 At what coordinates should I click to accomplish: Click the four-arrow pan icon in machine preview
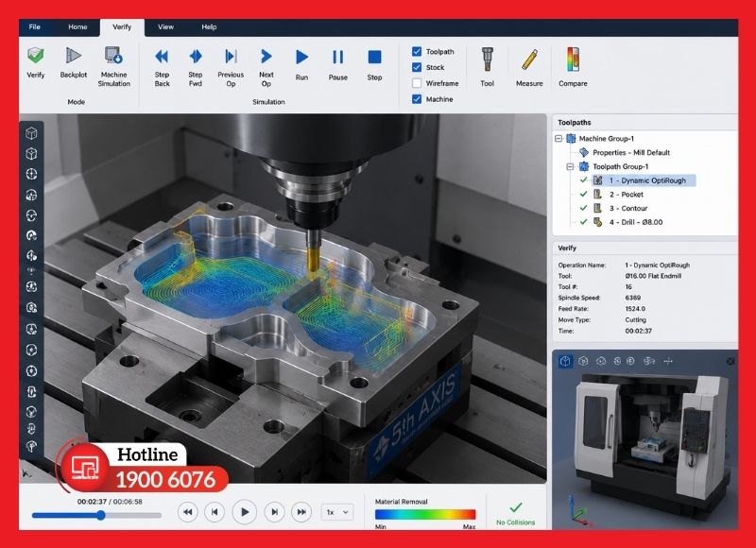coord(668,361)
